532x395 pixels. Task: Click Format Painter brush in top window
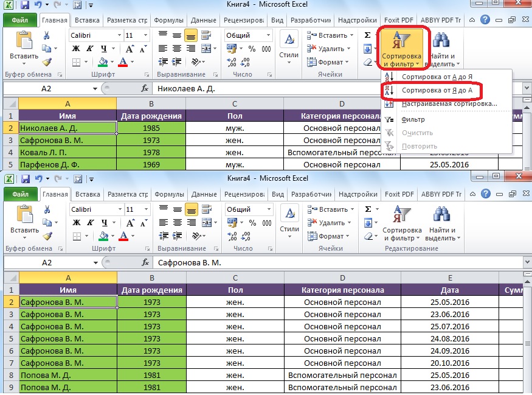(x=46, y=62)
